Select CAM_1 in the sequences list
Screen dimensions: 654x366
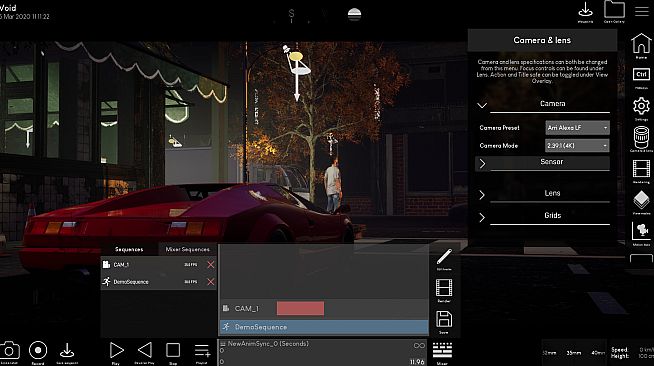point(158,265)
